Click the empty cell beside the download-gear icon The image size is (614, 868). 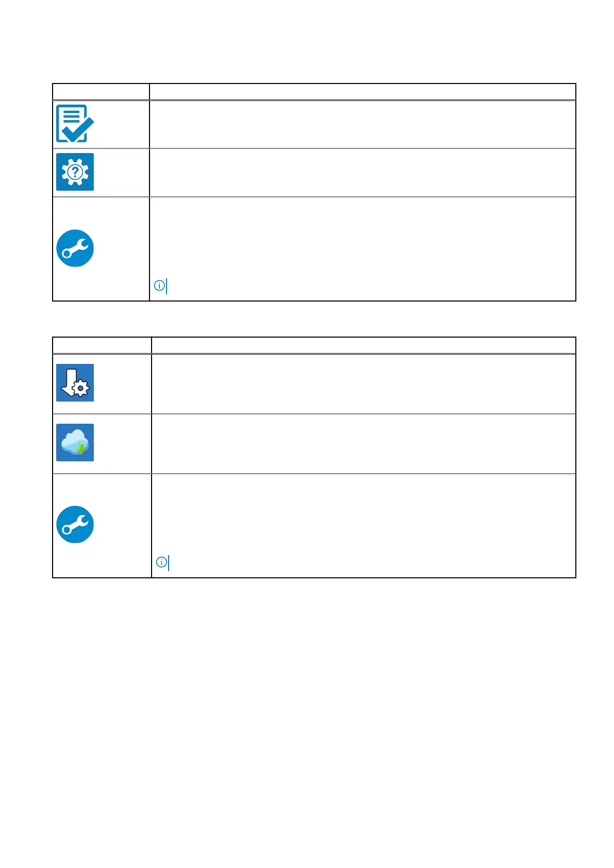tap(363, 383)
